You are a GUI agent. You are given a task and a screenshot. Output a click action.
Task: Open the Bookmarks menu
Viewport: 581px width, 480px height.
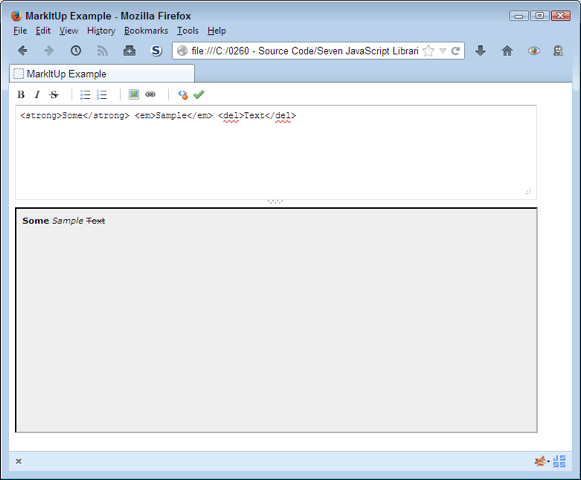[x=146, y=31]
